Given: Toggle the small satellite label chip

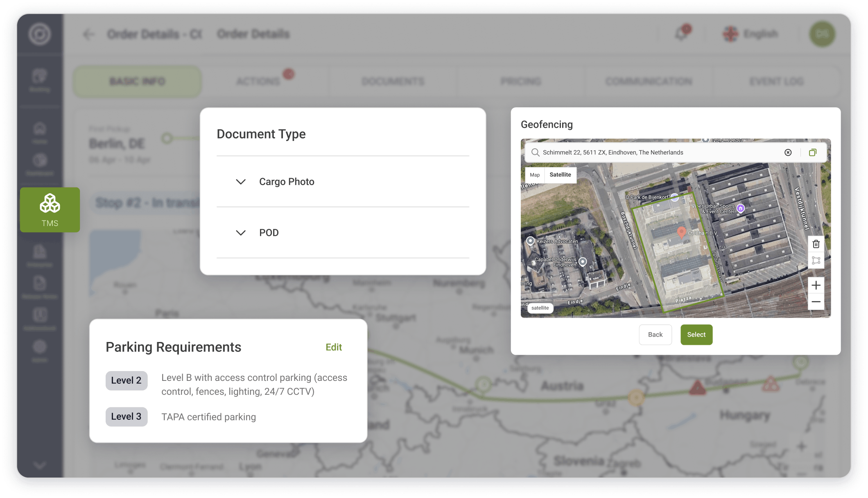Looking at the screenshot, I should (540, 308).
